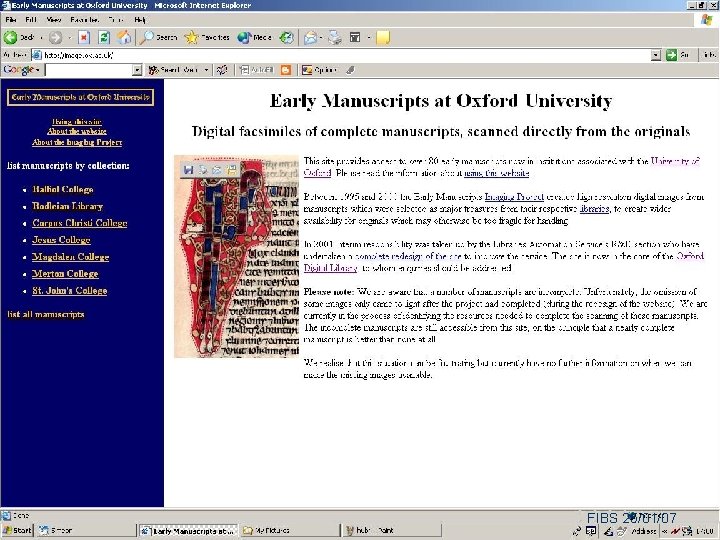
Task: Open the Magdalen College link
Action: coord(71,257)
